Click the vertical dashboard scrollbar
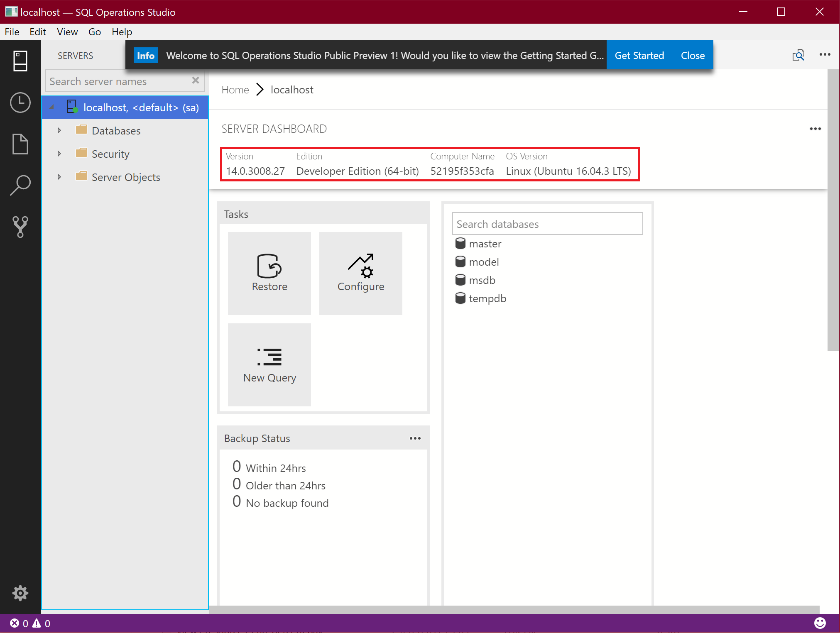Viewport: 840px width, 633px height. point(833,210)
